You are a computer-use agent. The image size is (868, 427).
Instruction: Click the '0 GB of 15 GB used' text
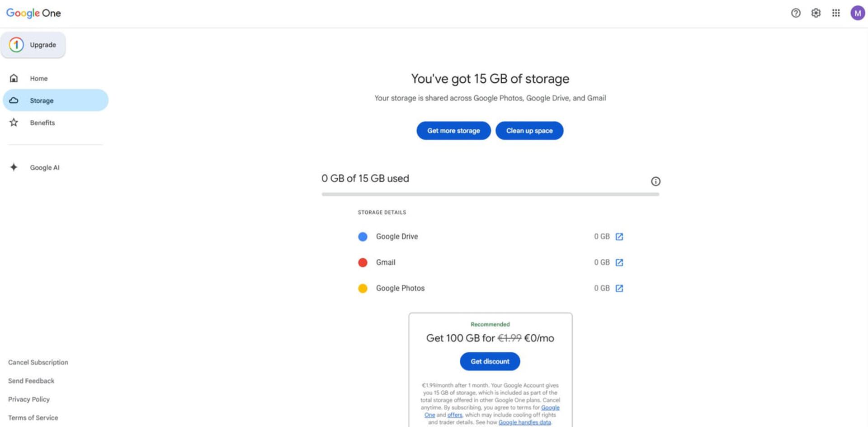pos(365,179)
